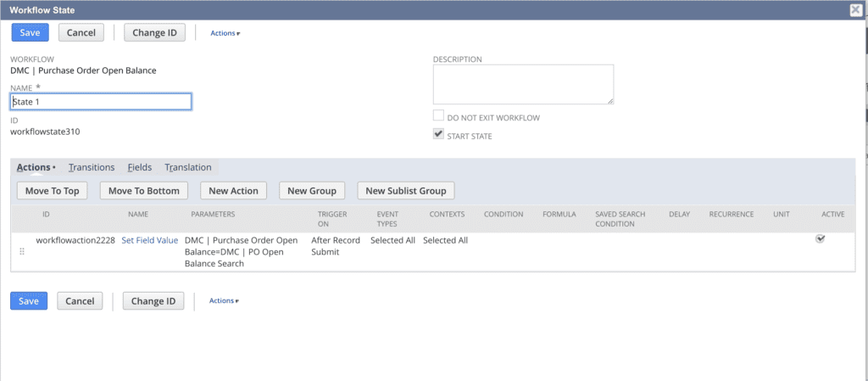Uncheck the Start State checkbox

[x=438, y=135]
